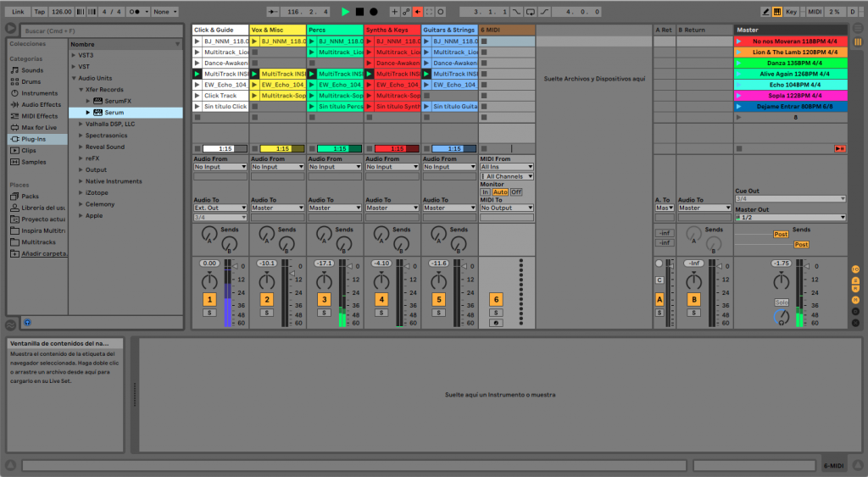The height and width of the screenshot is (477, 868).
Task: Set MIDI track Monitor to Off
Action: (516, 192)
